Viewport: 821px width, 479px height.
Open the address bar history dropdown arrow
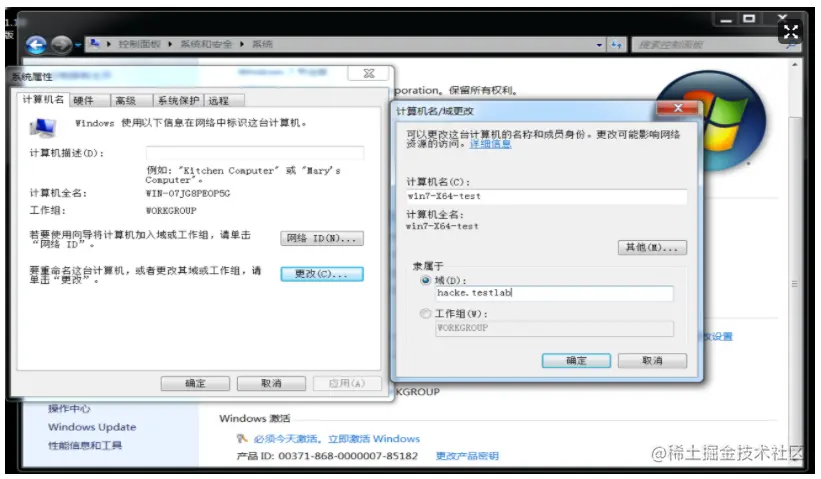[x=600, y=45]
